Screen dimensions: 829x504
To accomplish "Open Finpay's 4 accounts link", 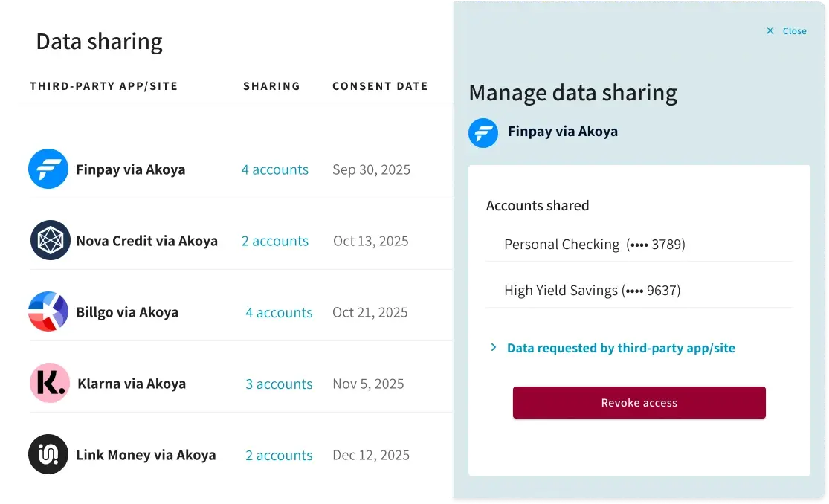I will (x=275, y=169).
